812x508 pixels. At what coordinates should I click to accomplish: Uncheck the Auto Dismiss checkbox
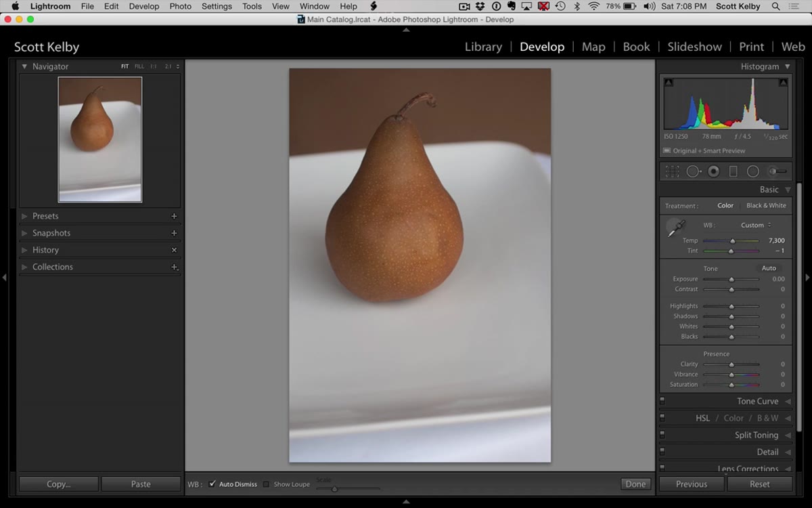click(212, 484)
